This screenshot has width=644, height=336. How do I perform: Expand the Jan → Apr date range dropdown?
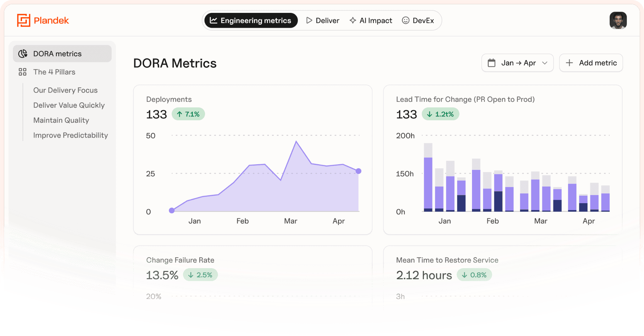pos(518,63)
